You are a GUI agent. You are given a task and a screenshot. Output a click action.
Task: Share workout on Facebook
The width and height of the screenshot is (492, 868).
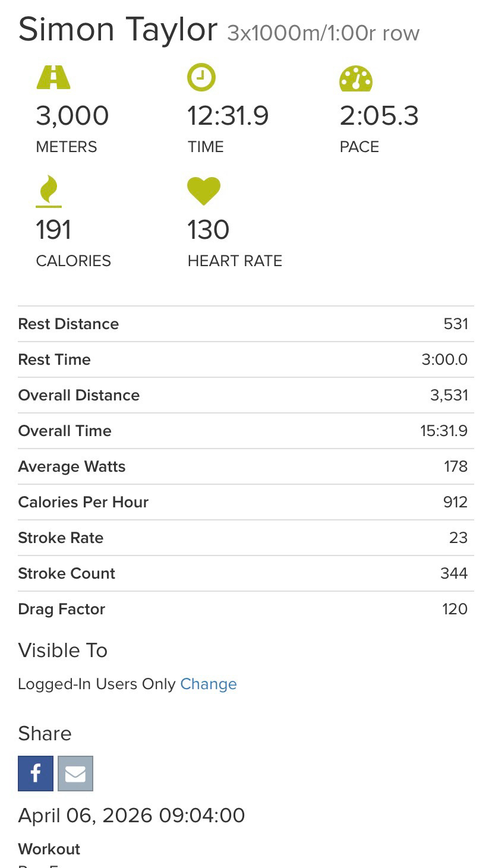point(36,774)
